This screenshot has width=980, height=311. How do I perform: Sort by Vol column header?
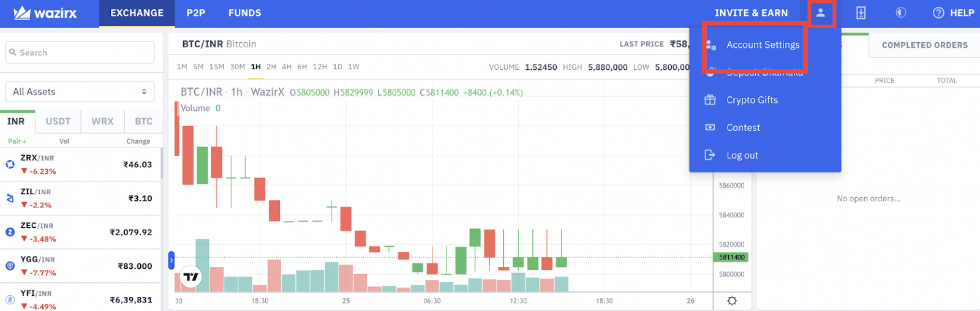pos(64,141)
